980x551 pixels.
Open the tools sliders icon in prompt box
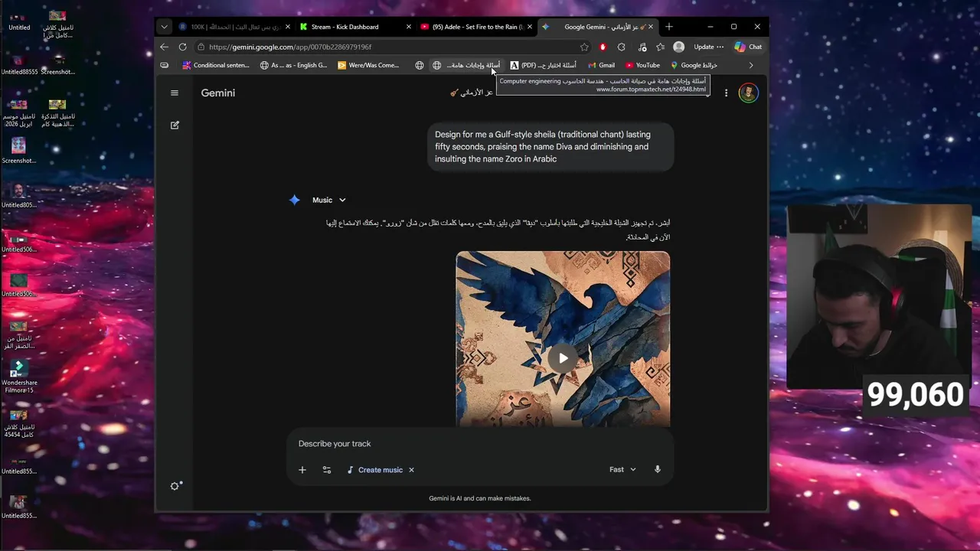pos(327,470)
